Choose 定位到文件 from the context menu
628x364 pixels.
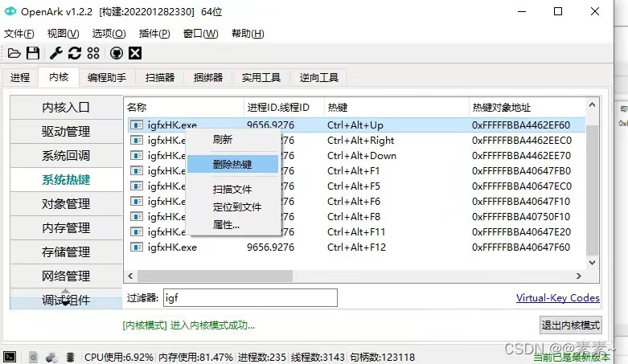pos(232,207)
